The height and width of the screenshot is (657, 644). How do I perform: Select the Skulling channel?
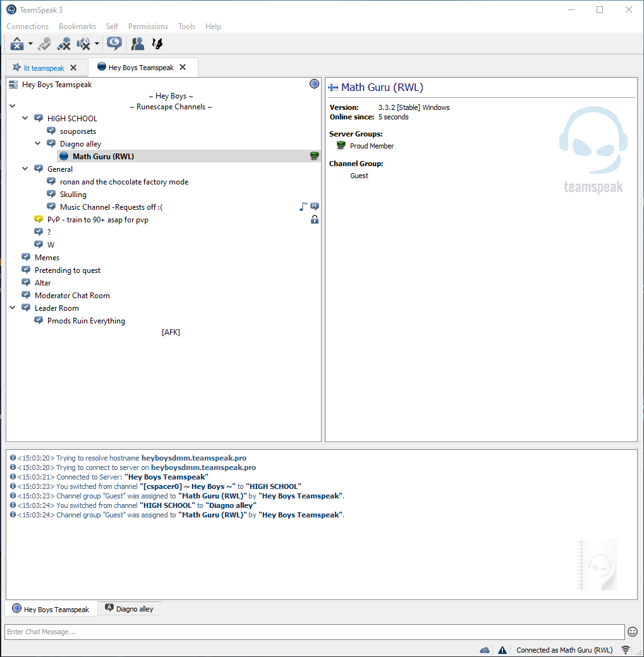pyautogui.click(x=73, y=195)
